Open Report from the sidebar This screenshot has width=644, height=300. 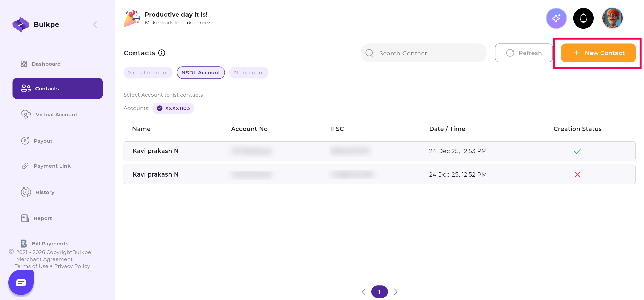coord(42,218)
